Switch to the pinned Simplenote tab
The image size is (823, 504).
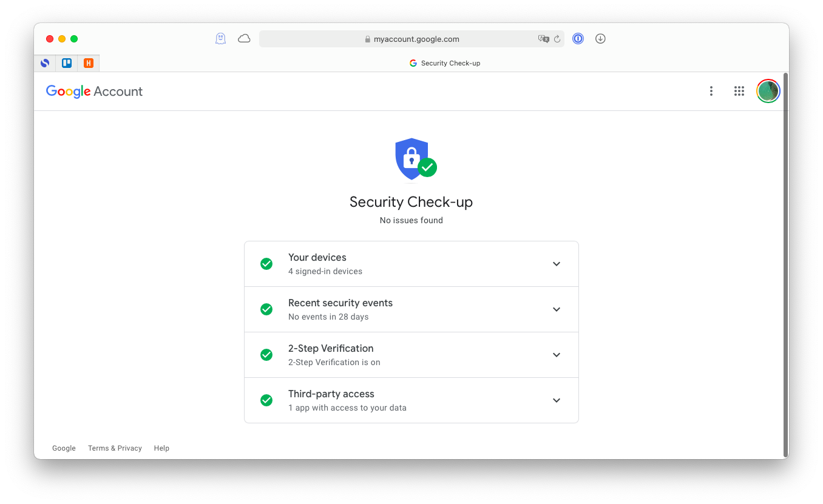coord(45,63)
